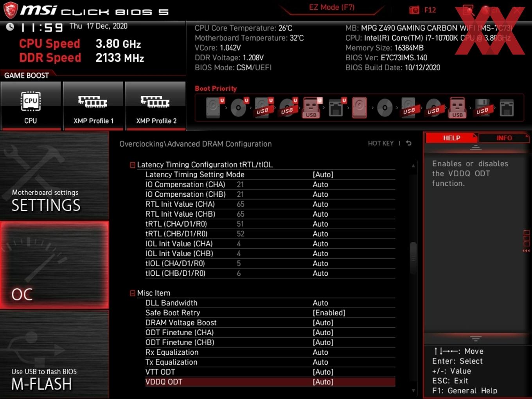
Task: Open ODT Finetune (CHB) [Auto] option
Action: pos(323,342)
